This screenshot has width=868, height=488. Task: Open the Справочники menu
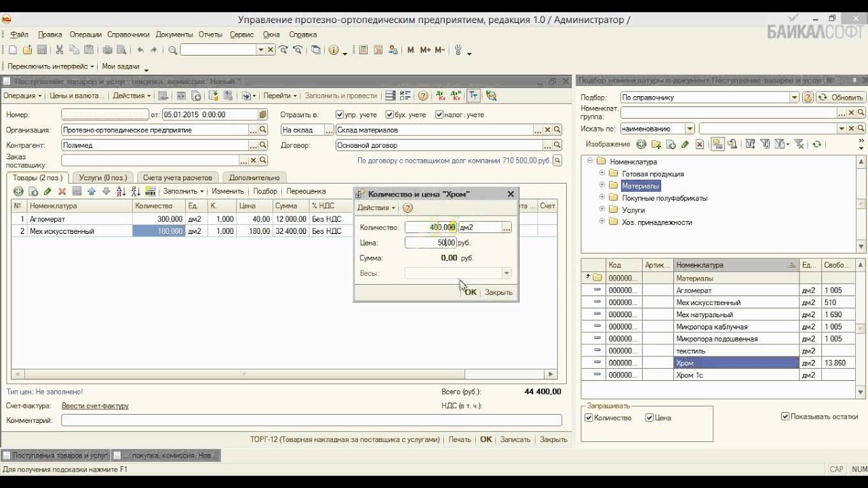[x=128, y=35]
